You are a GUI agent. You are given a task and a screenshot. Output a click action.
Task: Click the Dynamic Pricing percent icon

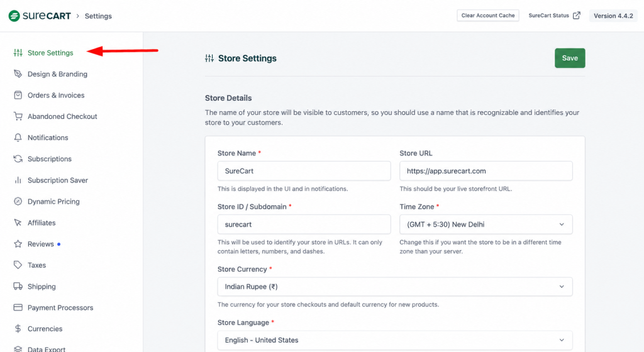pos(18,201)
